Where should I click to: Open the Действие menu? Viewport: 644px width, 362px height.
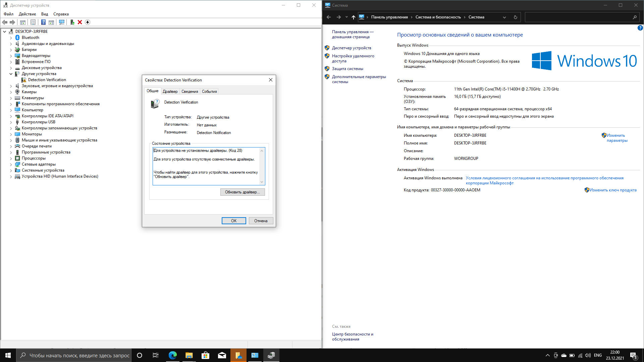point(27,14)
